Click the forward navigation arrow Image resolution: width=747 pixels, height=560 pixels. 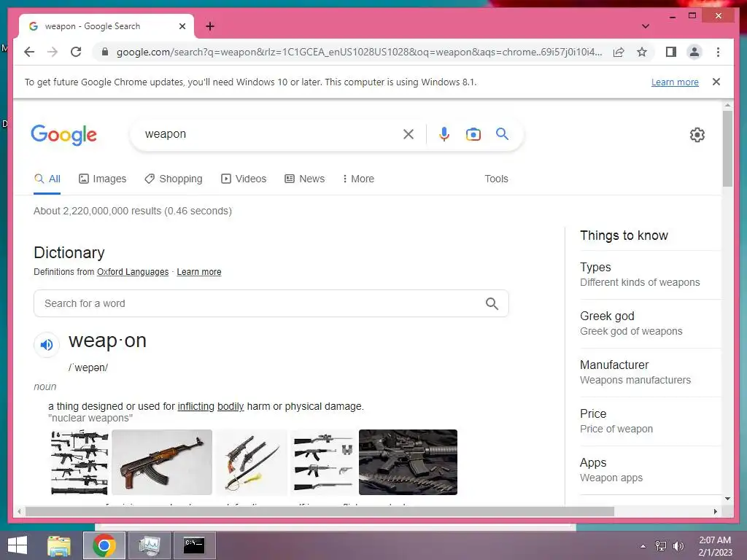point(53,52)
